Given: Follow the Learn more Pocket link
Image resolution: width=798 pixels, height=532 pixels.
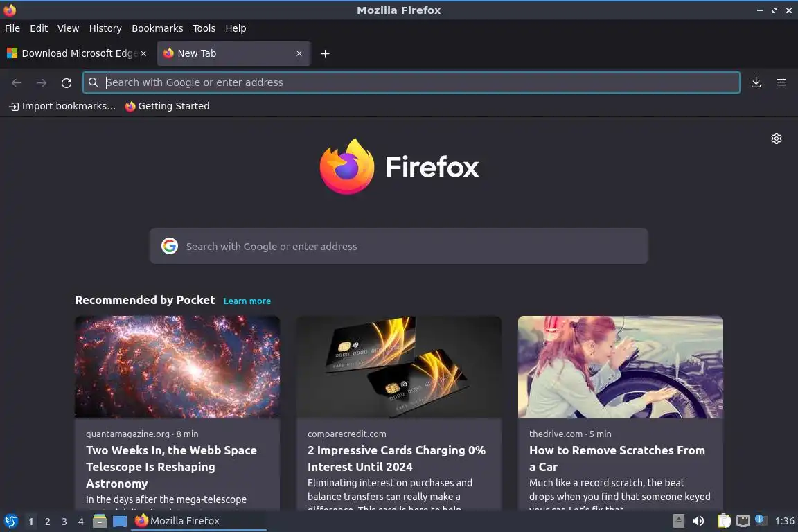Looking at the screenshot, I should (x=247, y=301).
